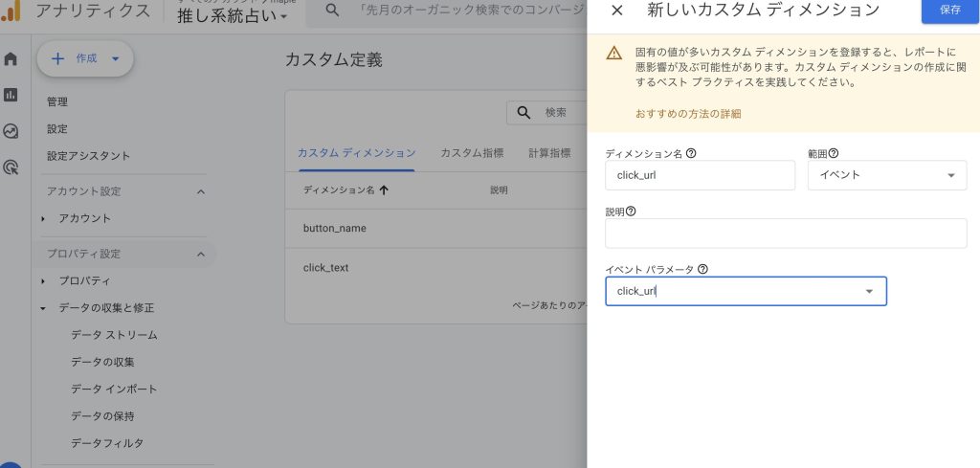Image resolution: width=980 pixels, height=468 pixels.
Task: Click help icon next to イベント パラメータ
Action: [702, 270]
